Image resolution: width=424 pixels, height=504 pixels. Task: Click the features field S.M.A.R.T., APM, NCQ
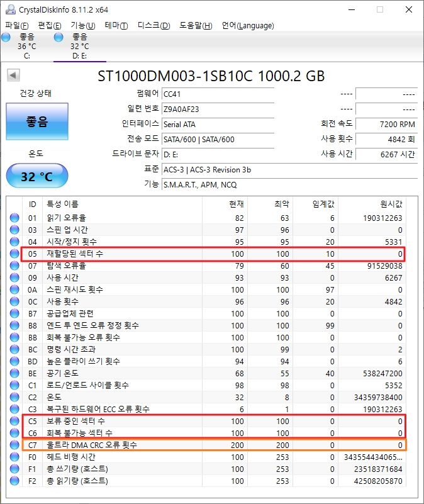point(289,185)
